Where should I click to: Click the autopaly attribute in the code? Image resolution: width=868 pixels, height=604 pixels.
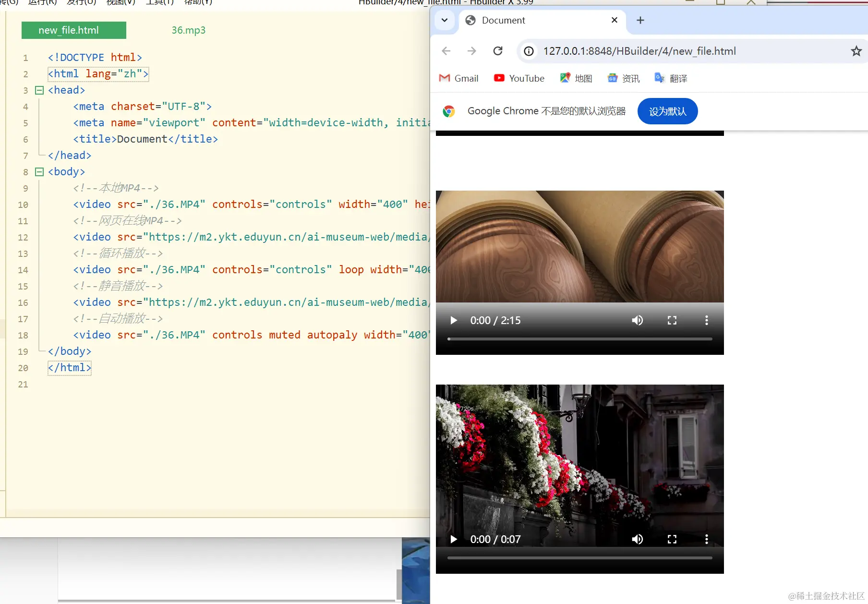332,335
